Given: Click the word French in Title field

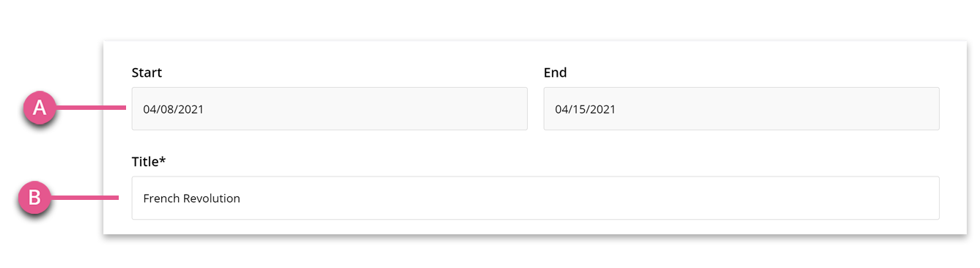Looking at the screenshot, I should [x=161, y=198].
